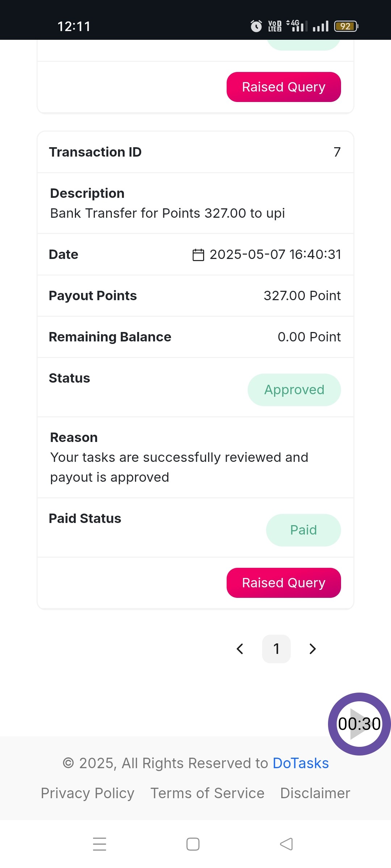Viewport: 391px width, 868px height.
Task: Open the Privacy Policy link
Action: click(x=88, y=793)
